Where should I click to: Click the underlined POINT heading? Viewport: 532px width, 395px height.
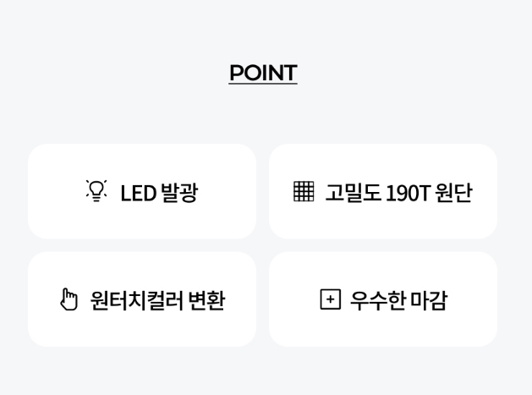click(263, 73)
